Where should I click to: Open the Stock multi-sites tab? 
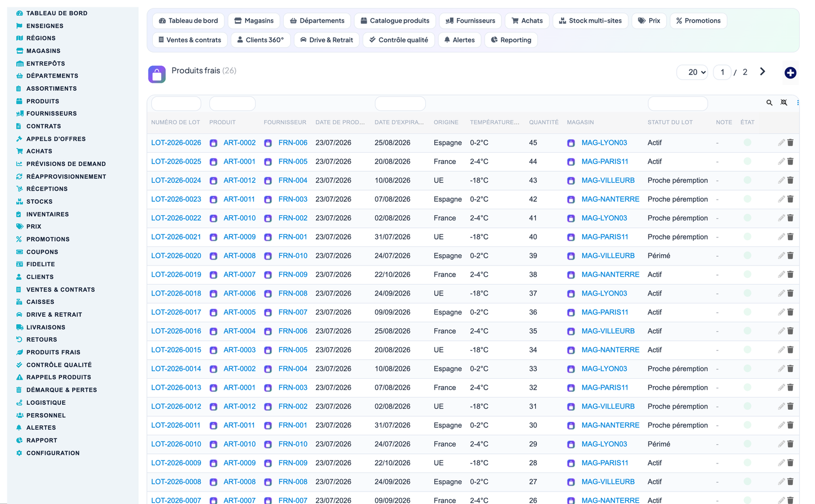pos(590,21)
